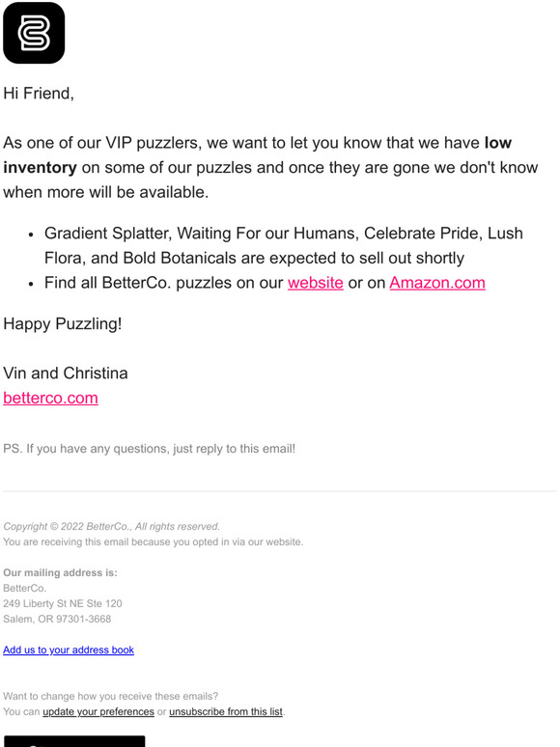Click the Copyright 2022 BetterCo. line
The image size is (560, 747).
tap(112, 526)
